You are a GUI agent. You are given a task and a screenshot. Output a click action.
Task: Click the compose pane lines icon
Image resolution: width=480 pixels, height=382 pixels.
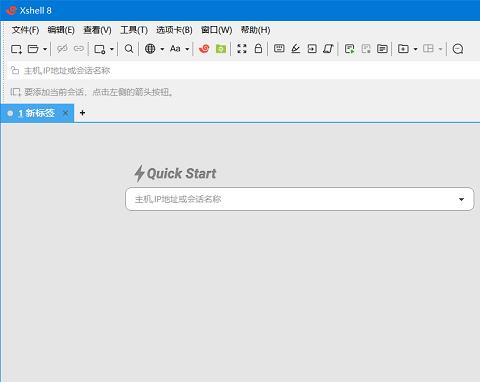coord(382,49)
